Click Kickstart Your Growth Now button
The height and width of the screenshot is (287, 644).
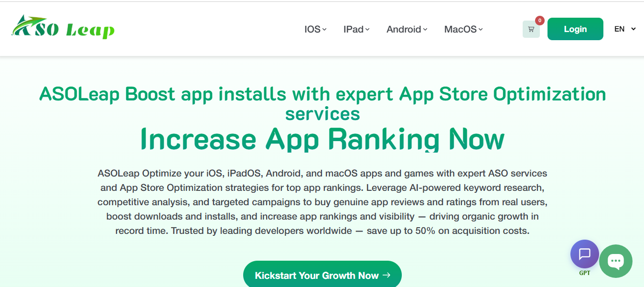(x=322, y=275)
